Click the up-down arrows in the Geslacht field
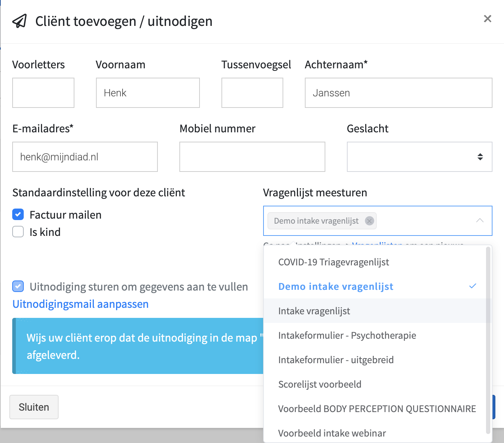Screen dimensions: 504x443 pos(480,157)
